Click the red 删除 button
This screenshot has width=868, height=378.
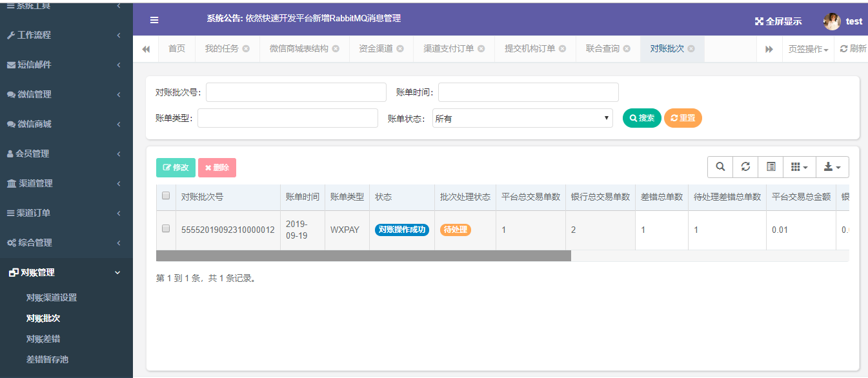click(x=217, y=168)
